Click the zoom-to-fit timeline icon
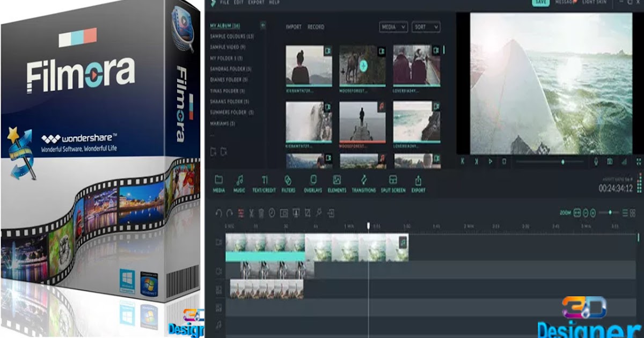Image resolution: width=644 pixels, height=338 pixels. pos(577,213)
